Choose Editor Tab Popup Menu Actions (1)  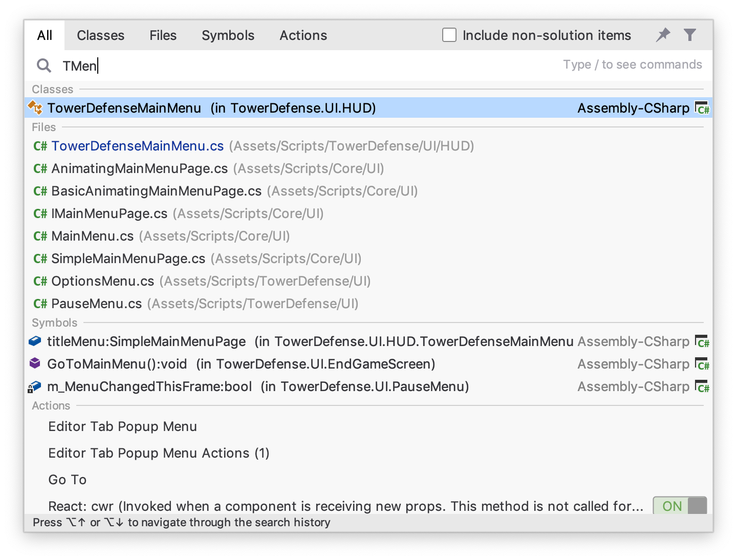[x=368, y=453]
